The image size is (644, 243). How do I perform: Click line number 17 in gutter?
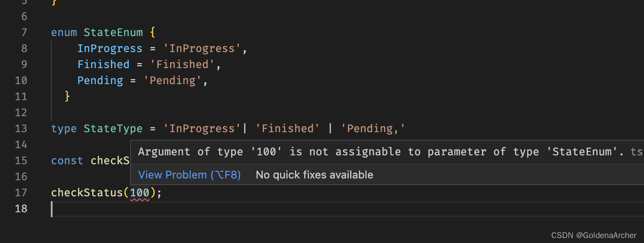(x=21, y=193)
